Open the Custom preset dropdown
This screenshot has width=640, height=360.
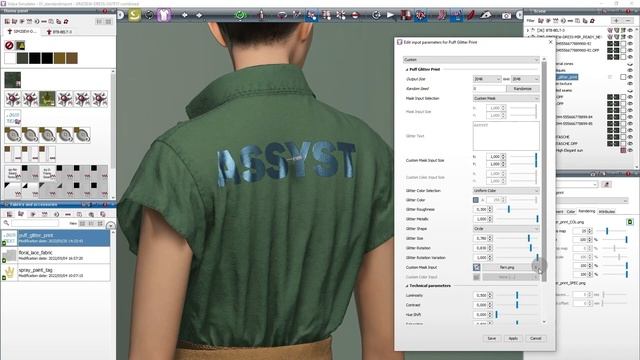pos(471,60)
